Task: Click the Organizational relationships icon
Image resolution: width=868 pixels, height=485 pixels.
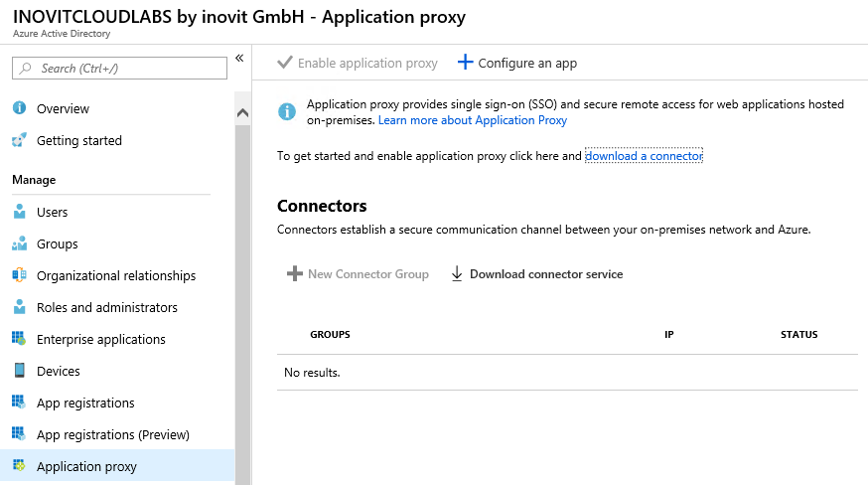Action: click(20, 275)
